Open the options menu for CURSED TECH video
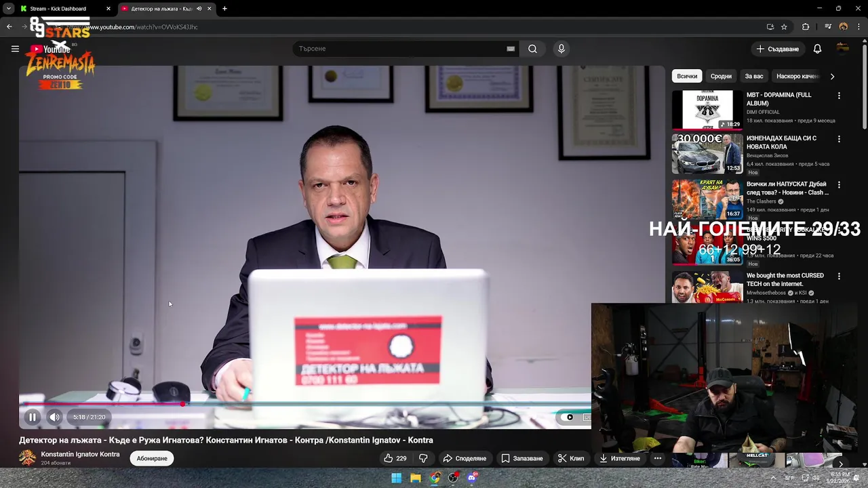This screenshot has width=868, height=488. 839,276
